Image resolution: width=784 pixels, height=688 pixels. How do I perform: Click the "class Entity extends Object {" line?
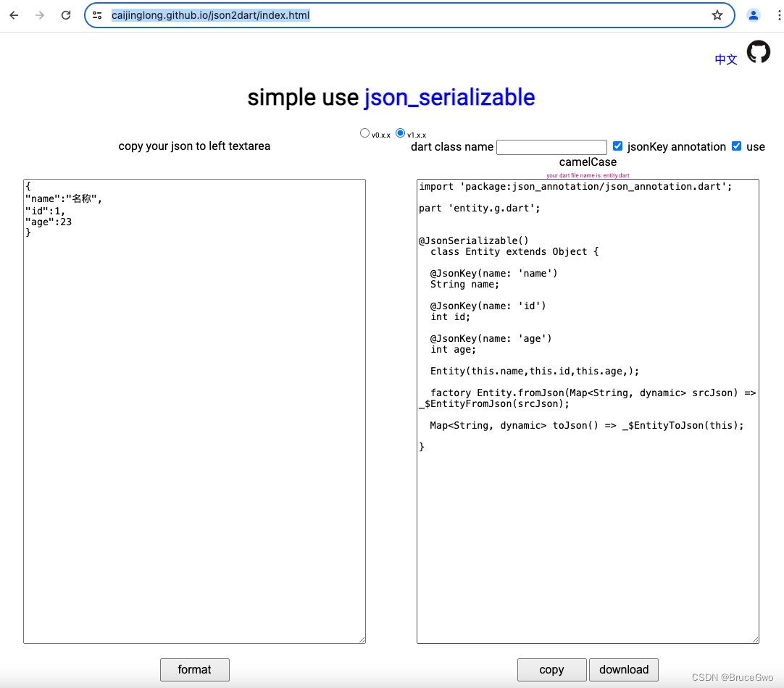point(514,251)
